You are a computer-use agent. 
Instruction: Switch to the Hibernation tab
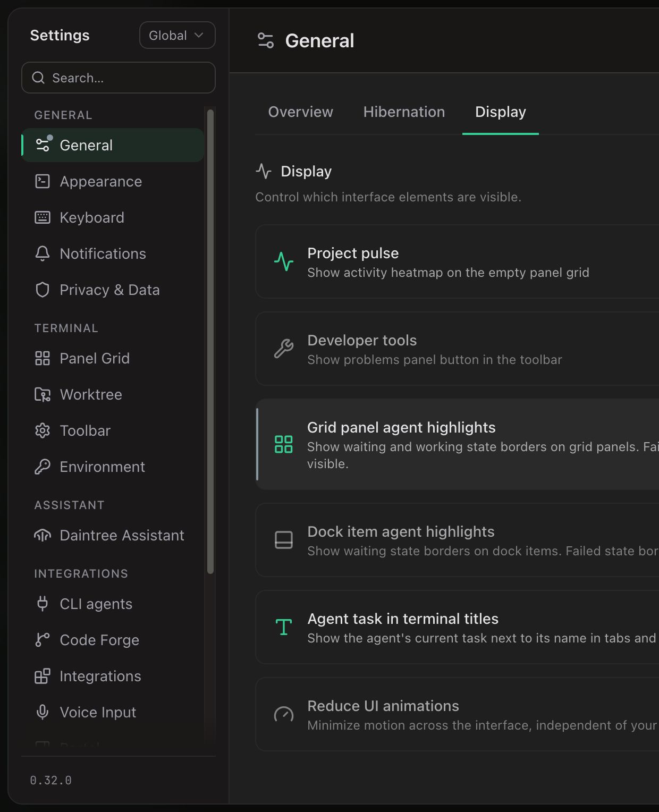(x=404, y=112)
